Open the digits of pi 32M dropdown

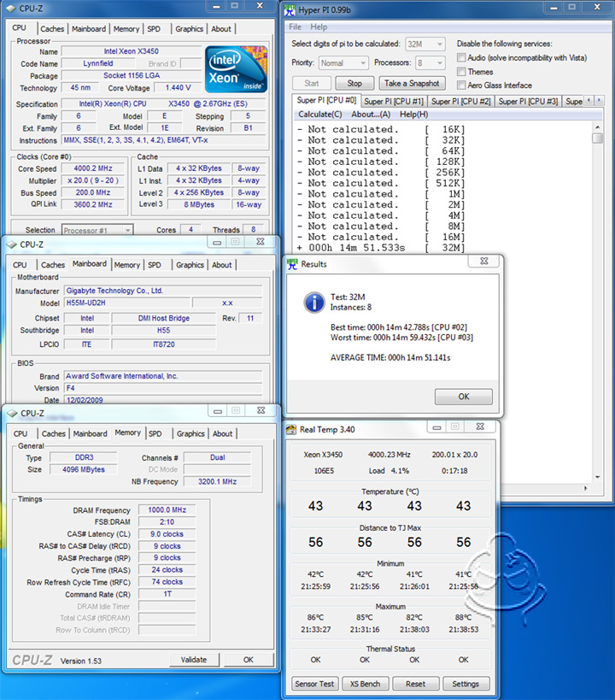pos(425,44)
